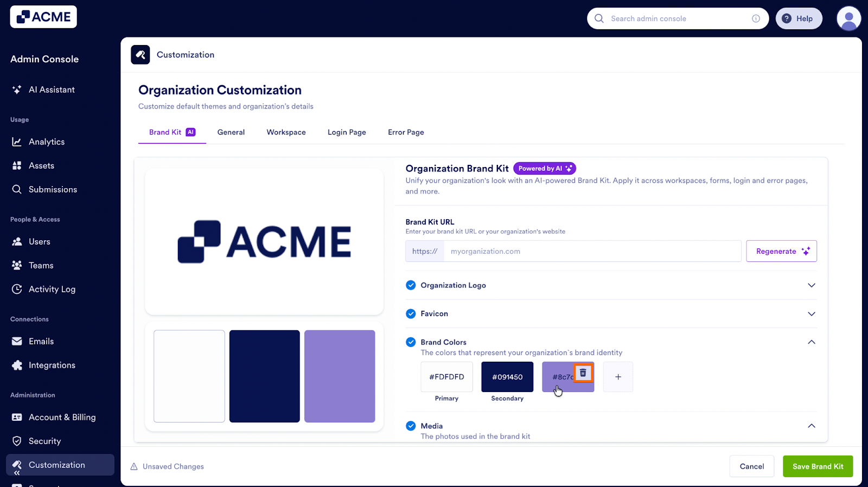868x487 pixels.
Task: Click the Regenerate button
Action: click(781, 251)
